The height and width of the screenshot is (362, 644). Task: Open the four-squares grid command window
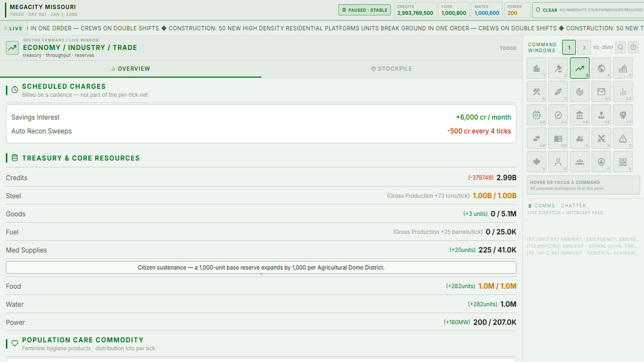point(623,162)
